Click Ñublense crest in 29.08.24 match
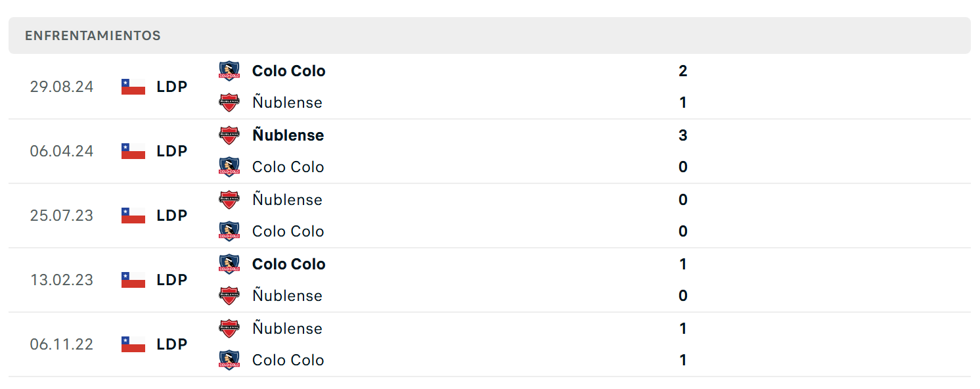Viewport: 980px width, 389px height. [229, 102]
